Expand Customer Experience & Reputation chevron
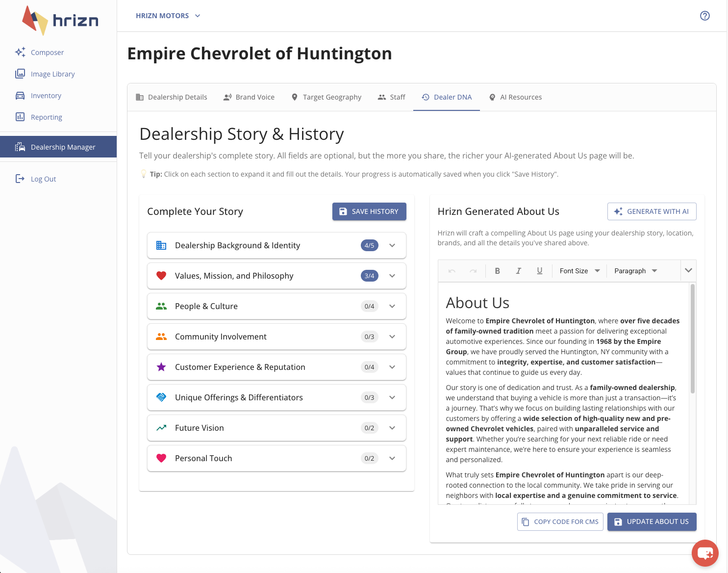The width and height of the screenshot is (728, 573). 392,367
